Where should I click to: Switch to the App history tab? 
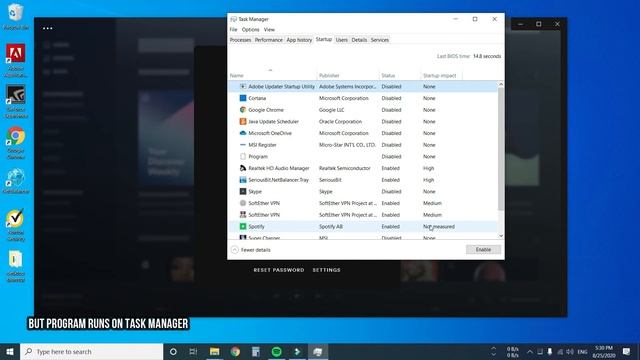[299, 40]
